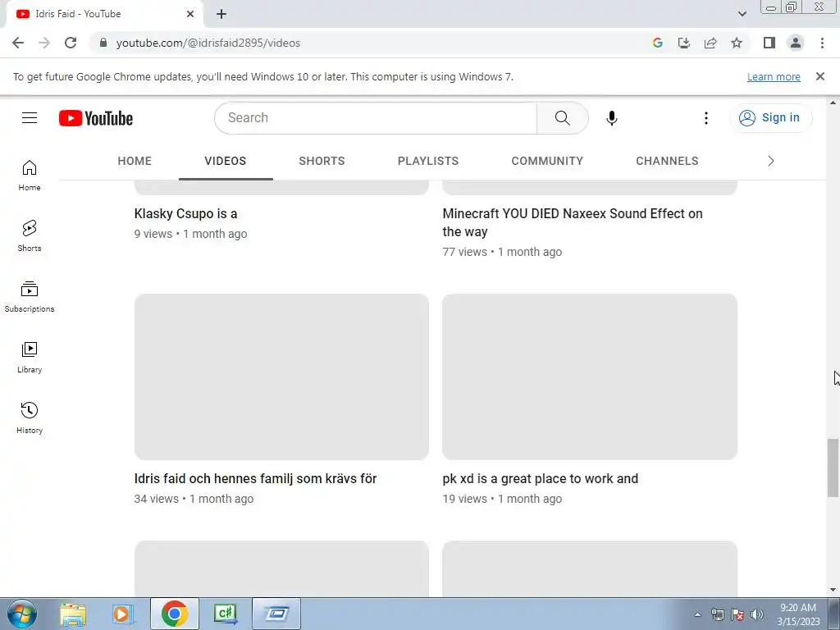This screenshot has width=840, height=630.
Task: Show more channel tabs with right chevron
Action: (x=771, y=161)
